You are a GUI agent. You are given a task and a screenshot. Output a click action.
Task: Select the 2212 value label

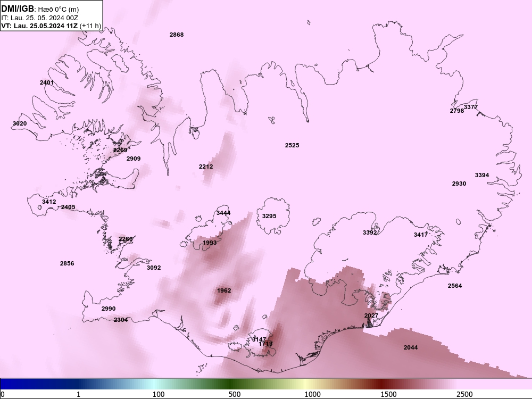pos(206,167)
